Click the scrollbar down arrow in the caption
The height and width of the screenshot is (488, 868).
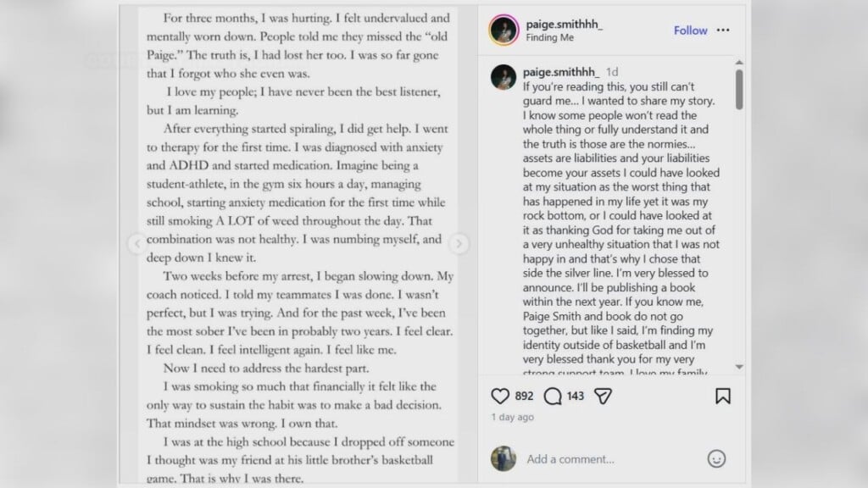(x=739, y=367)
